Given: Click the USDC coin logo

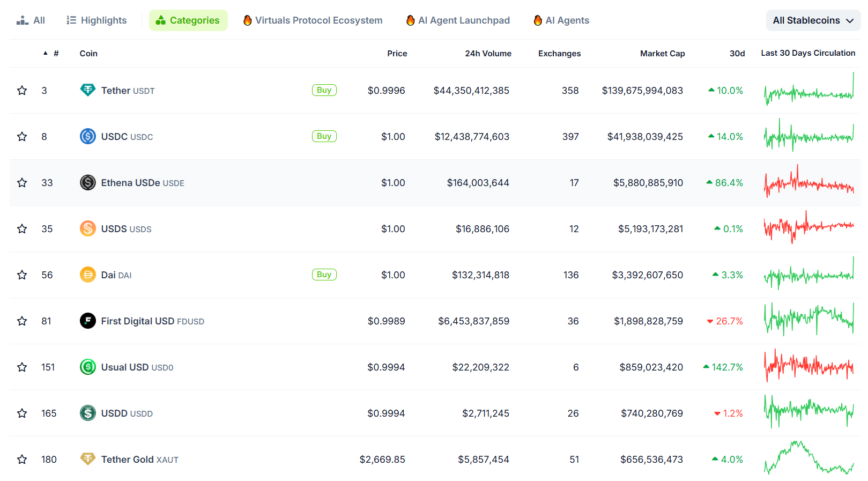Looking at the screenshot, I should [88, 136].
